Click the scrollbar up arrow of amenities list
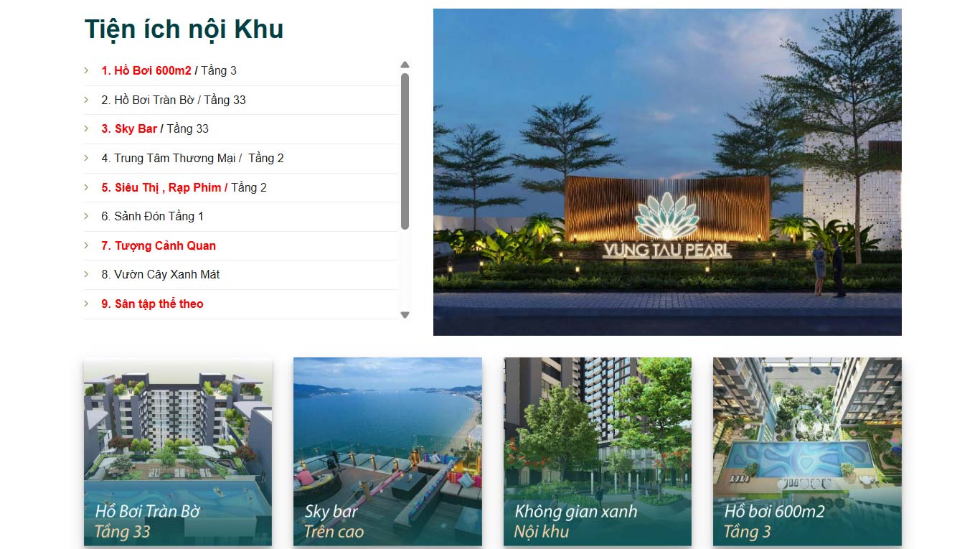The height and width of the screenshot is (549, 980). click(405, 65)
